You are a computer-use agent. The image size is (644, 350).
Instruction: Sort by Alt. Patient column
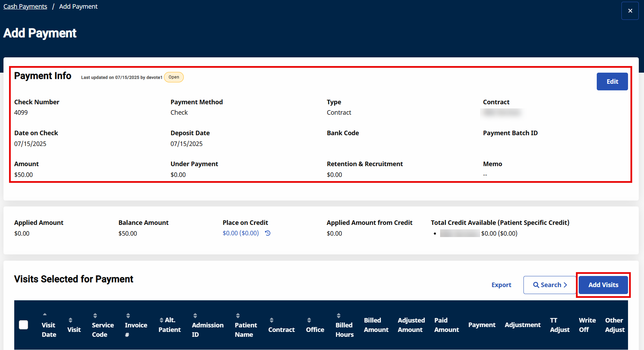(162, 320)
